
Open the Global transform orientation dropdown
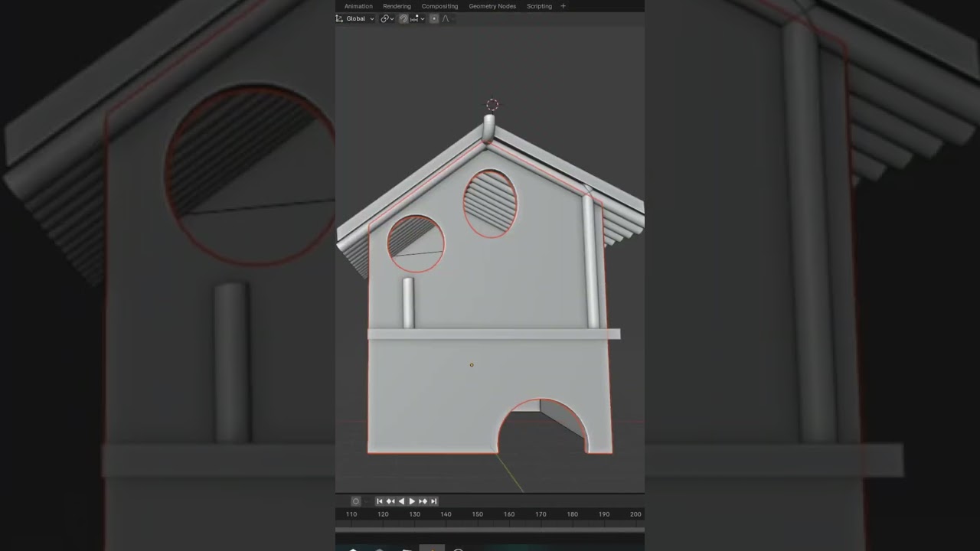(x=355, y=18)
